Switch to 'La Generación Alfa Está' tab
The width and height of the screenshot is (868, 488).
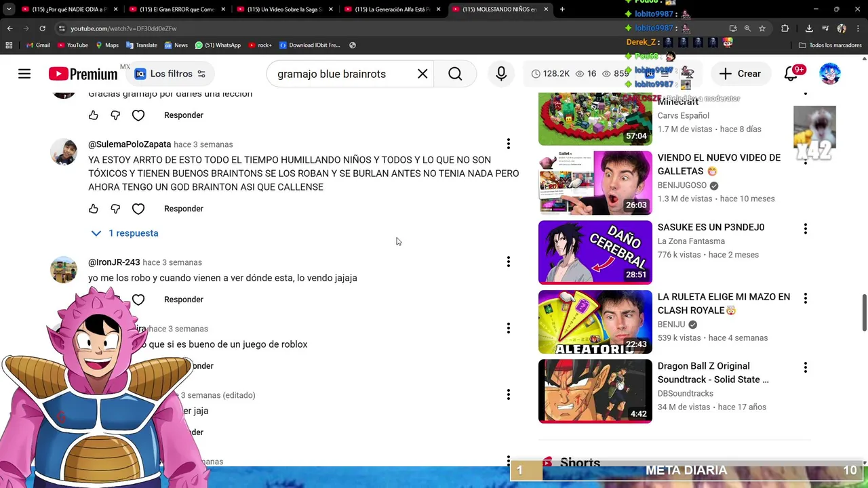(391, 9)
